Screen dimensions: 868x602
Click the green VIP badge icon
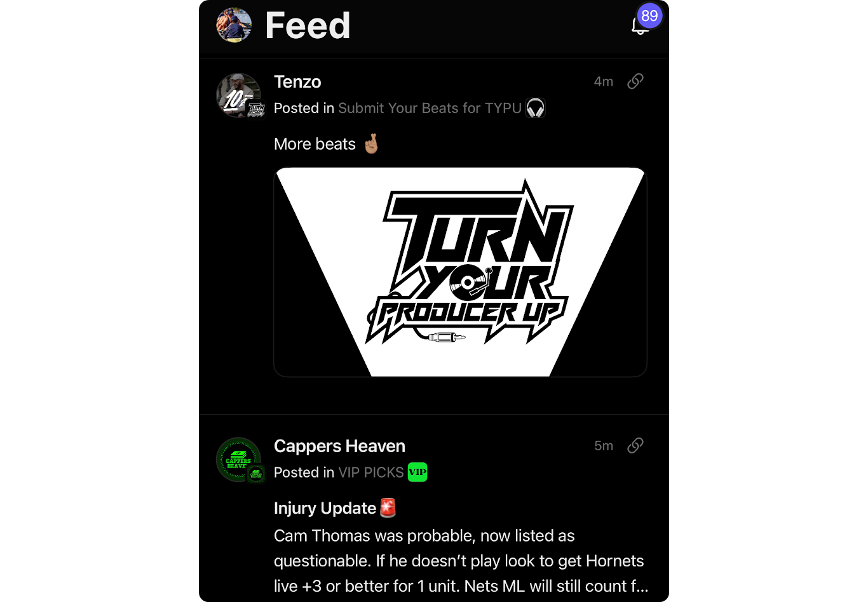pos(417,472)
